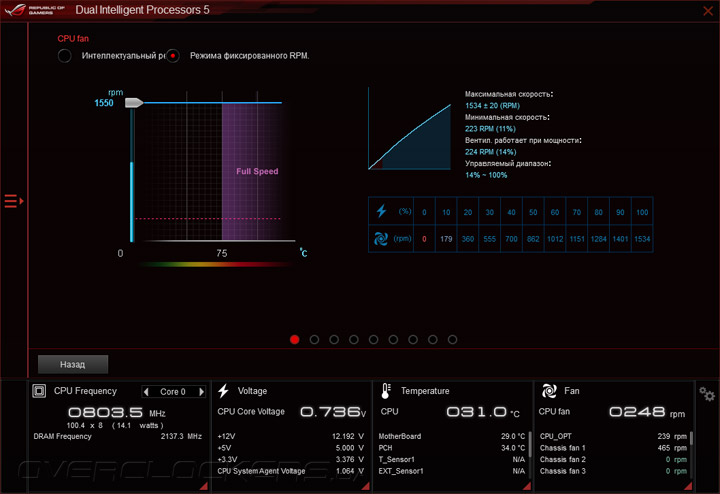This screenshot has width=720, height=494.
Task: Expand Temperature panel corner triangle
Action: (527, 486)
